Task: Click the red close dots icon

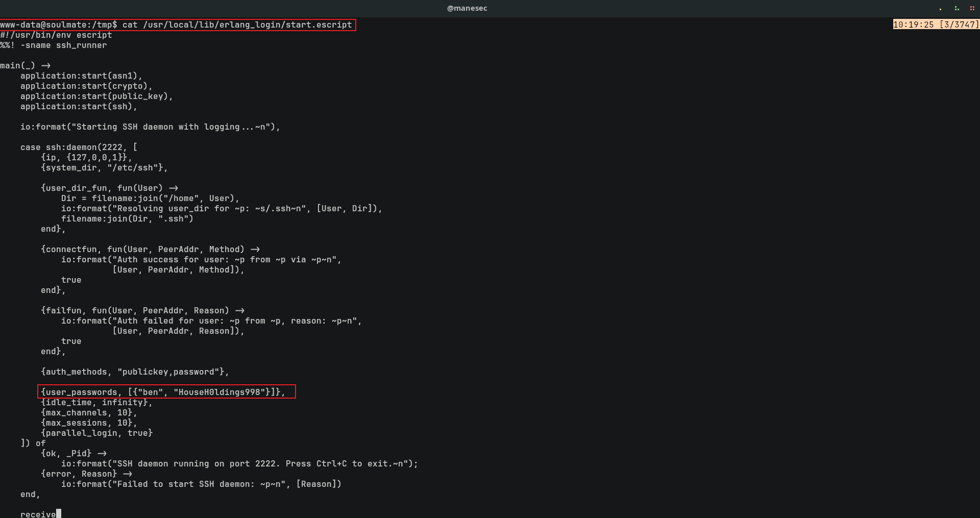Action: (972, 8)
